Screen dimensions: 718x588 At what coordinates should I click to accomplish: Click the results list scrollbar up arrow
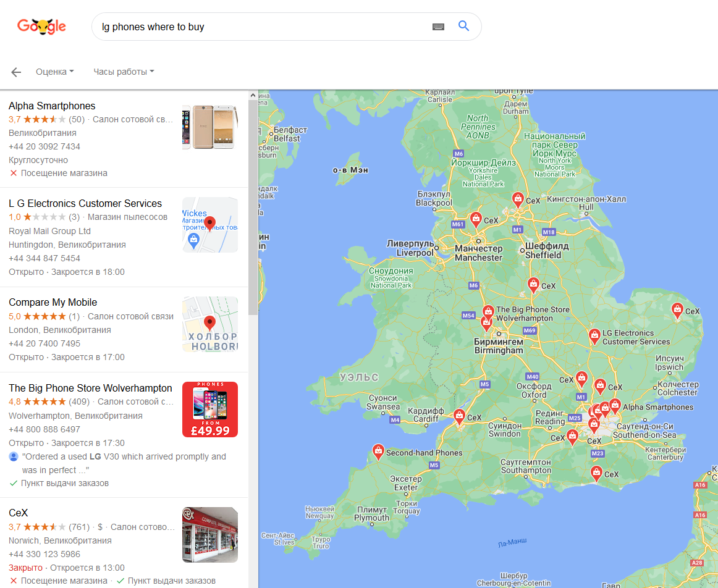point(253,95)
